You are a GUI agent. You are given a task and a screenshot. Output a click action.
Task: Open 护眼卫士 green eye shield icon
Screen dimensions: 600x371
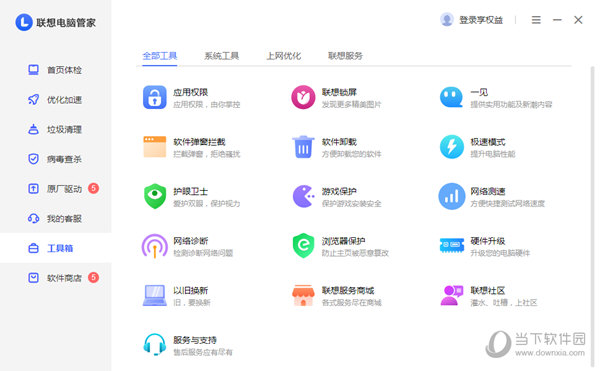155,196
